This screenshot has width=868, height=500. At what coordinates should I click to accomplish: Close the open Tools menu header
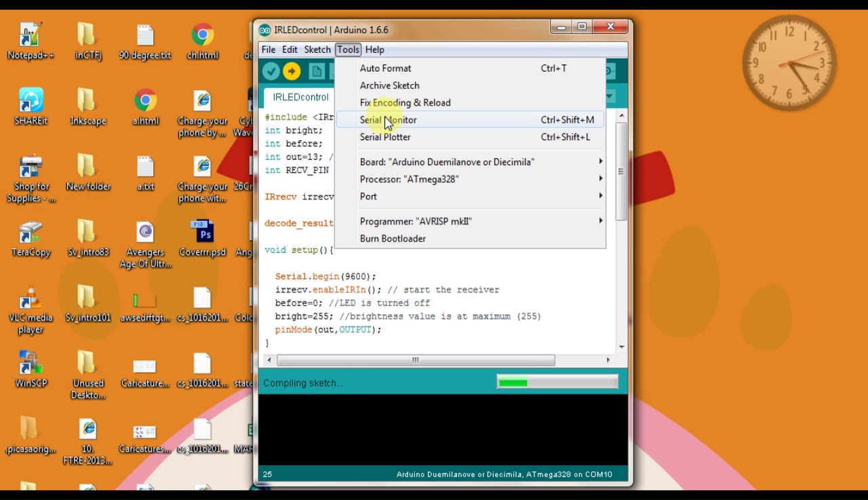tap(348, 49)
